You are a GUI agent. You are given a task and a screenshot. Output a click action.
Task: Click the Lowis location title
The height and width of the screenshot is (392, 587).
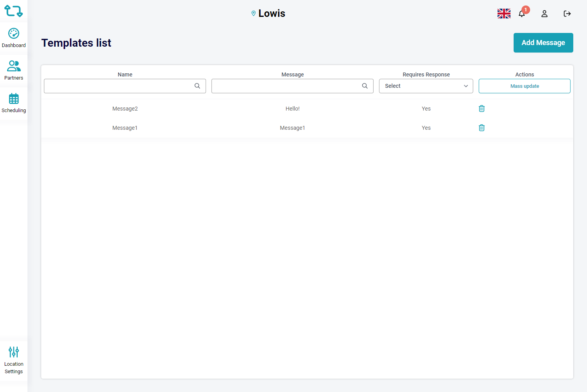pos(271,13)
